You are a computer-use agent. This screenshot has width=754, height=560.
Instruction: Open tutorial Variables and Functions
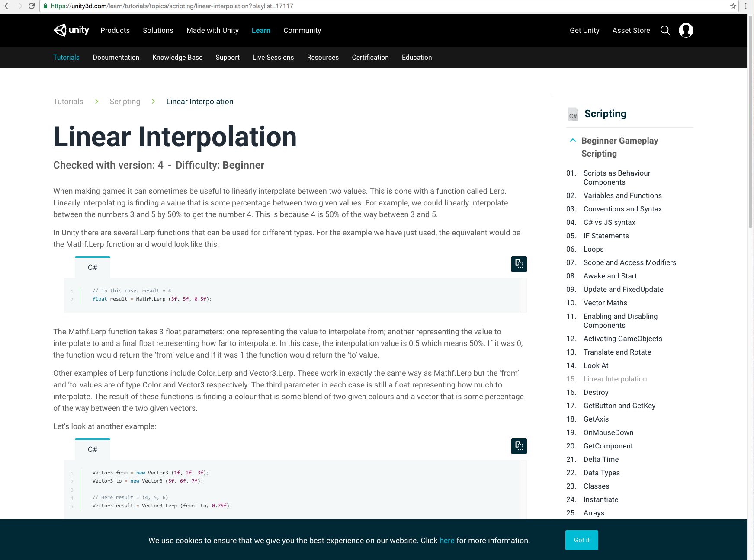[622, 195]
